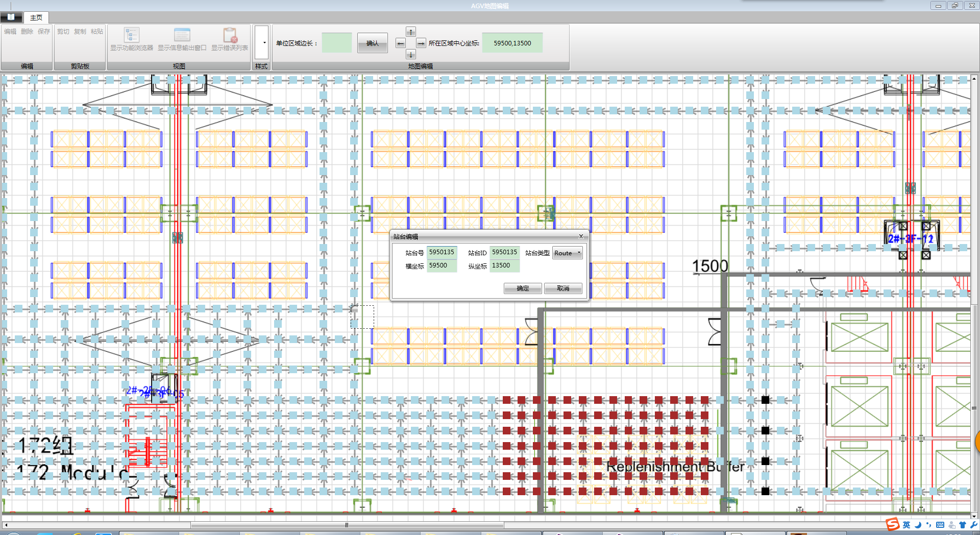Click 保存 to save the map
The image size is (980, 535).
44,32
